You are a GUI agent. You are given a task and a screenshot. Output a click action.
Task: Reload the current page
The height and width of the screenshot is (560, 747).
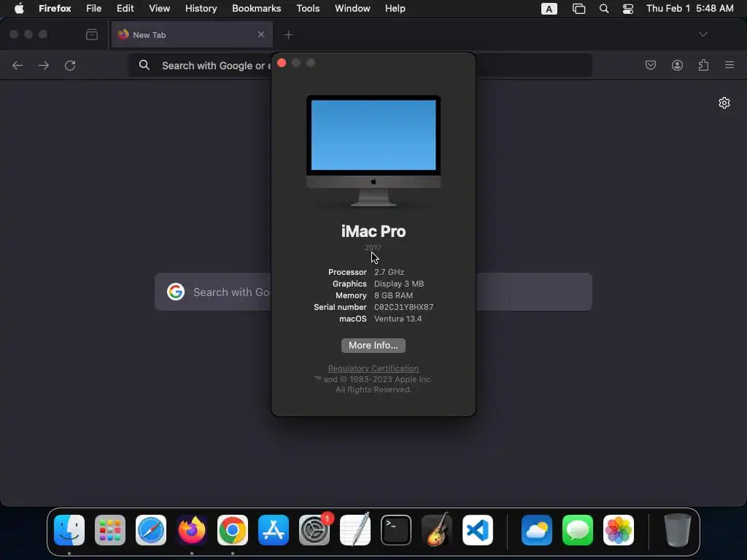70,65
